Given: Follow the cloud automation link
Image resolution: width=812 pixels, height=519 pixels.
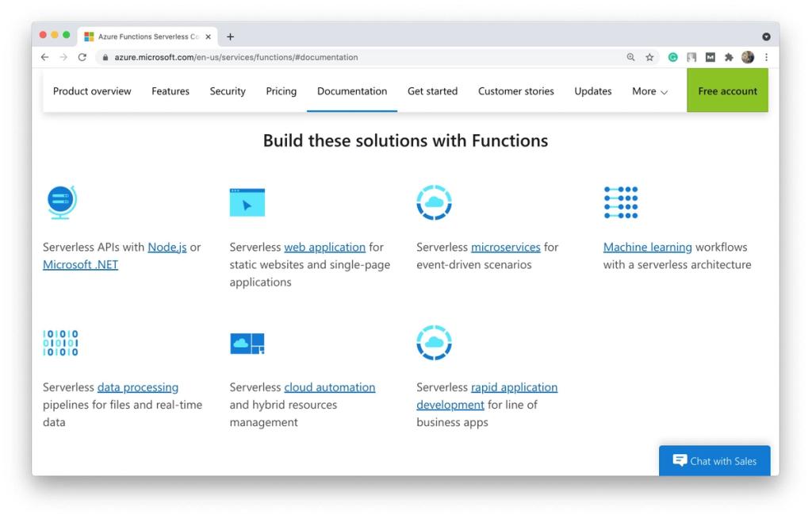Looking at the screenshot, I should tap(329, 387).
